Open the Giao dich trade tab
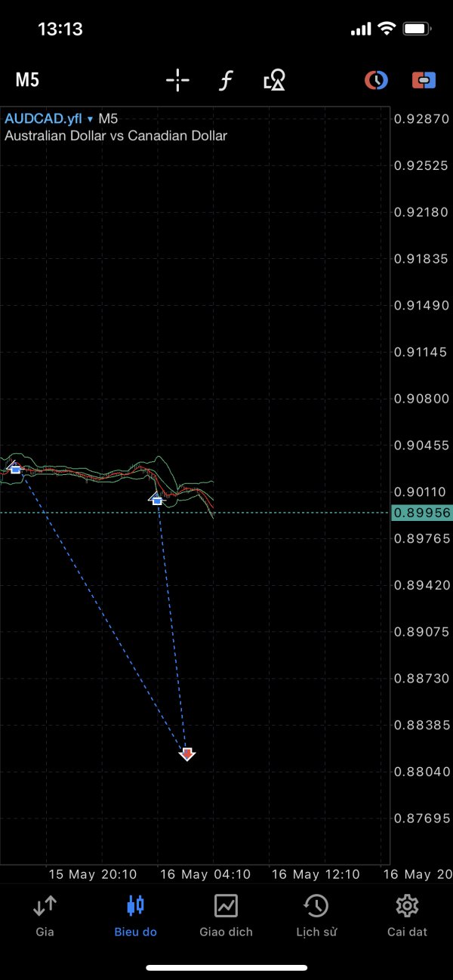This screenshot has width=453, height=980. coord(226,914)
